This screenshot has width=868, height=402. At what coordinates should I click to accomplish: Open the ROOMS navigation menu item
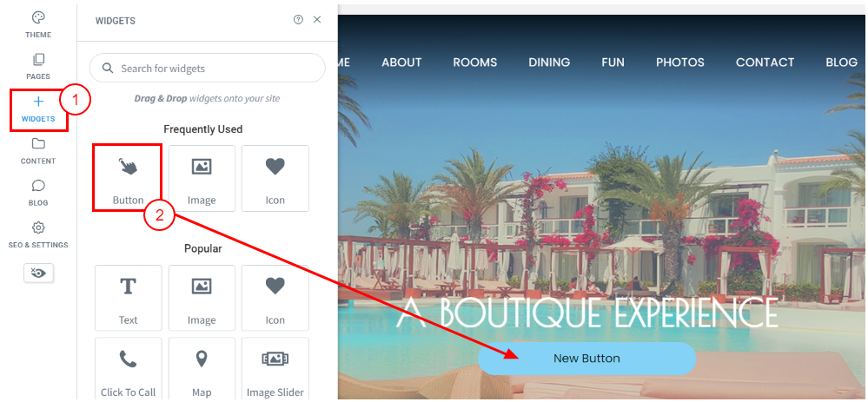(475, 63)
